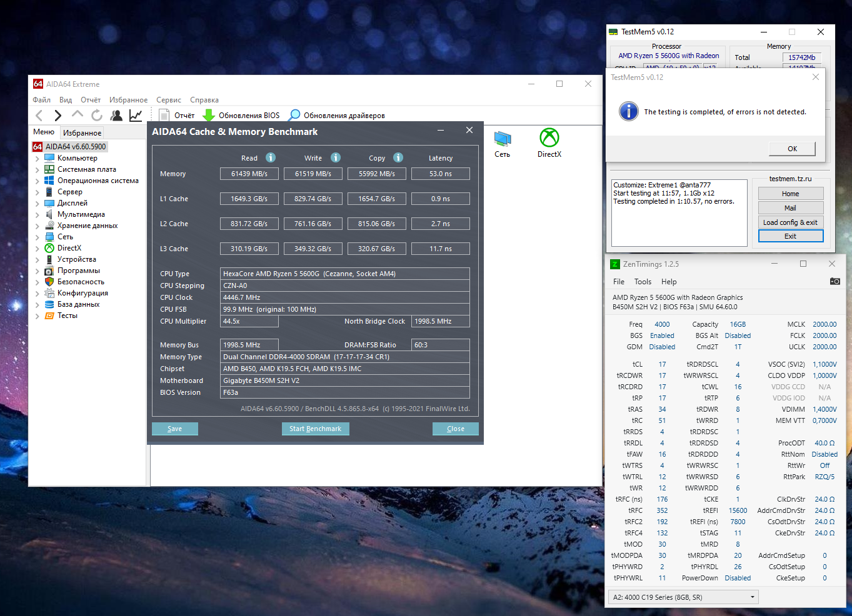Open the Файл menu in AIDA64
This screenshot has width=852, height=616.
(x=42, y=100)
